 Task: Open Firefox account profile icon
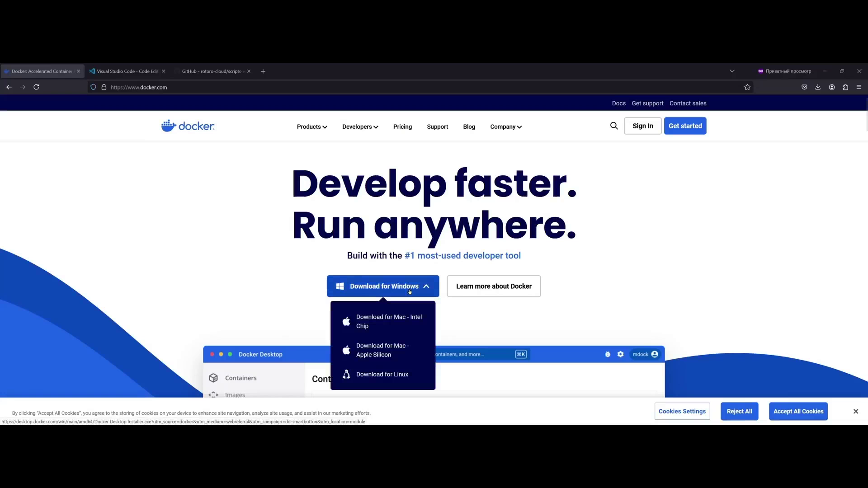click(x=832, y=87)
